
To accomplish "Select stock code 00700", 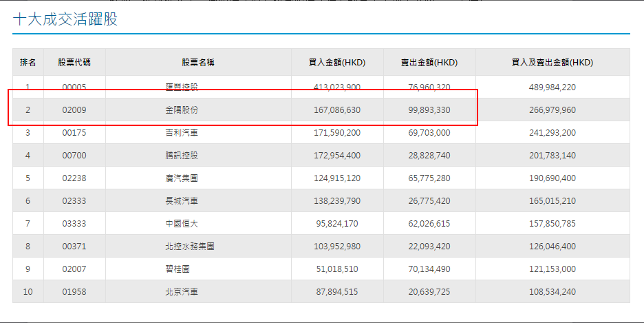I will click(74, 156).
